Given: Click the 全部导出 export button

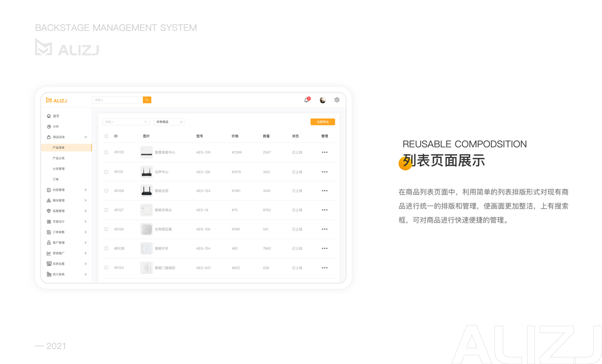Looking at the screenshot, I should [323, 122].
